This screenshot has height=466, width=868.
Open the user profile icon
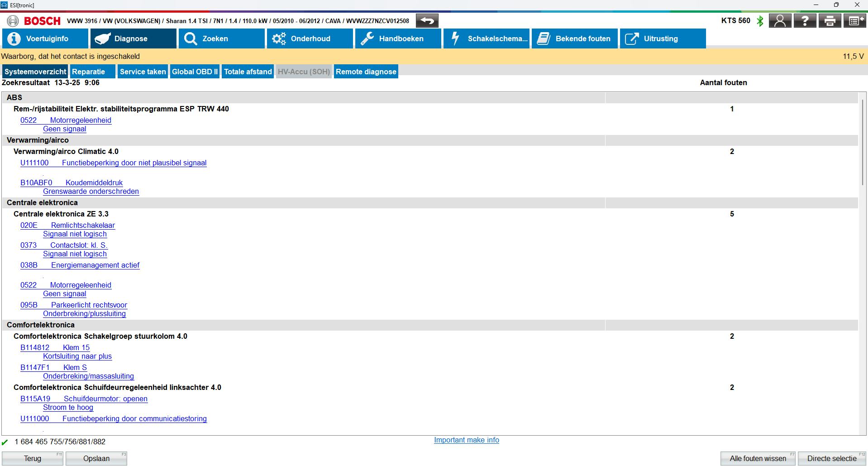[780, 21]
